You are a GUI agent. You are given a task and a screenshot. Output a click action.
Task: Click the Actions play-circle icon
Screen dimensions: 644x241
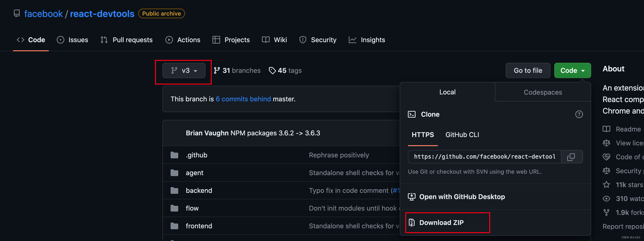pos(169,40)
